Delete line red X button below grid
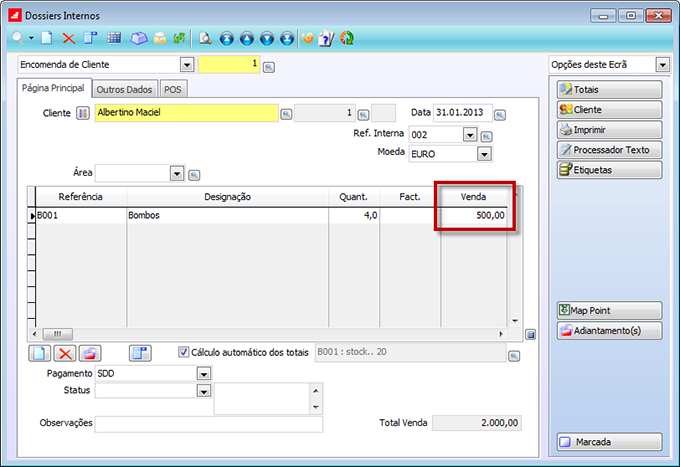This screenshot has height=467, width=680. pos(65,353)
